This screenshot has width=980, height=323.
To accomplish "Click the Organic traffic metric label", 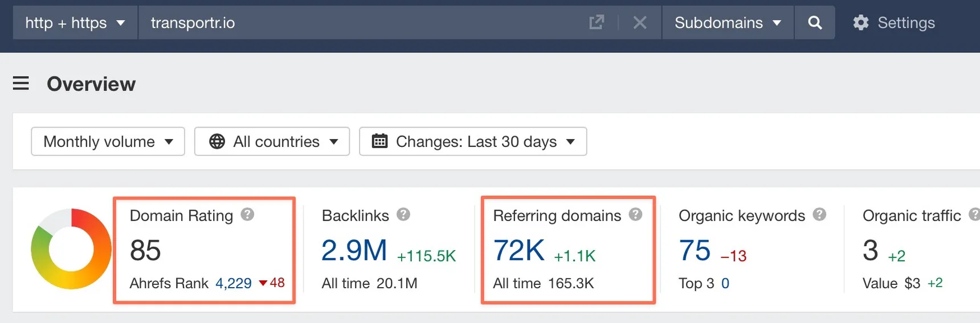I will [x=912, y=215].
